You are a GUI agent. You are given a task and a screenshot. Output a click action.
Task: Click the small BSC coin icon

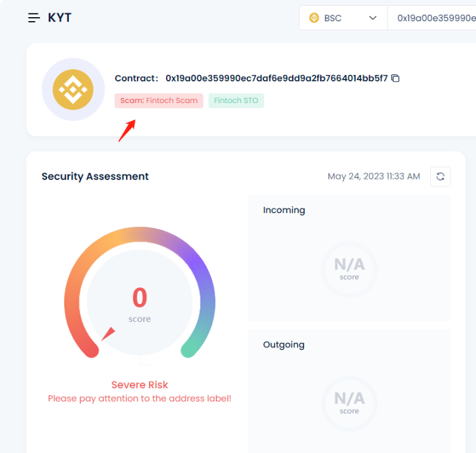(x=314, y=18)
